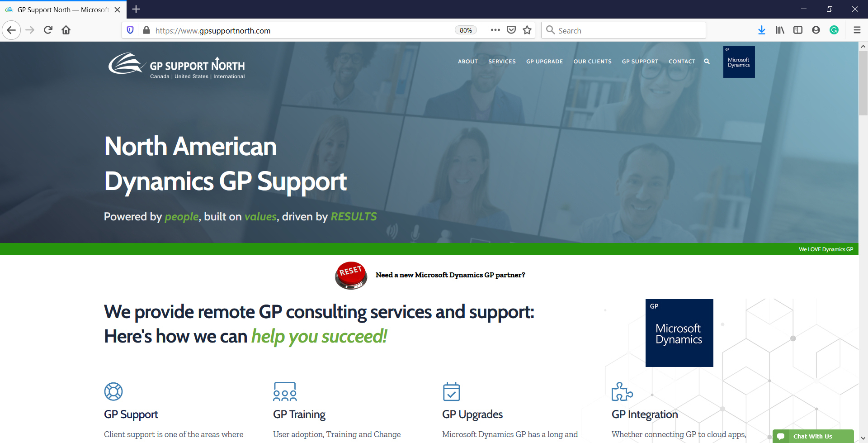
Task: Reset zoom via the 80% indicator
Action: coord(466,30)
